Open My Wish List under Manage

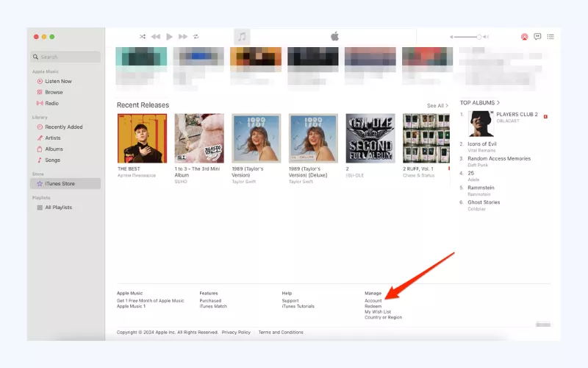tap(378, 311)
